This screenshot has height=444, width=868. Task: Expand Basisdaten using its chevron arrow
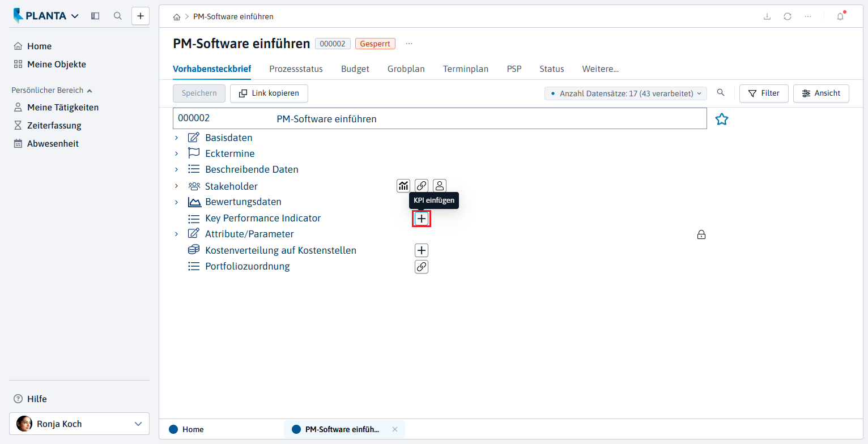point(176,138)
